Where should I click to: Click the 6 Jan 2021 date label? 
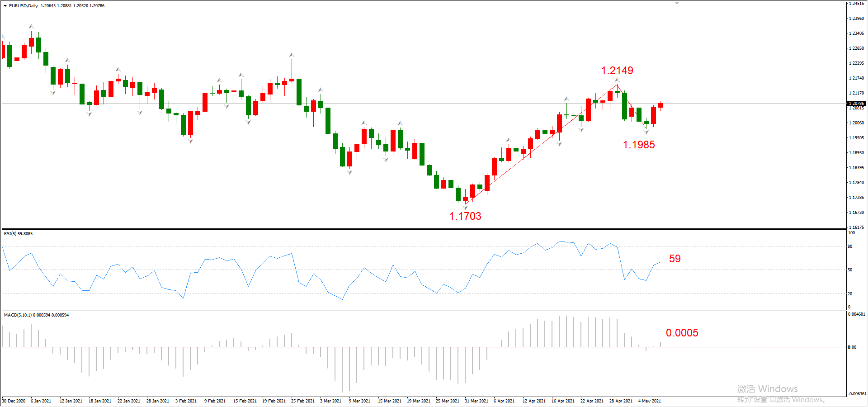41,401
